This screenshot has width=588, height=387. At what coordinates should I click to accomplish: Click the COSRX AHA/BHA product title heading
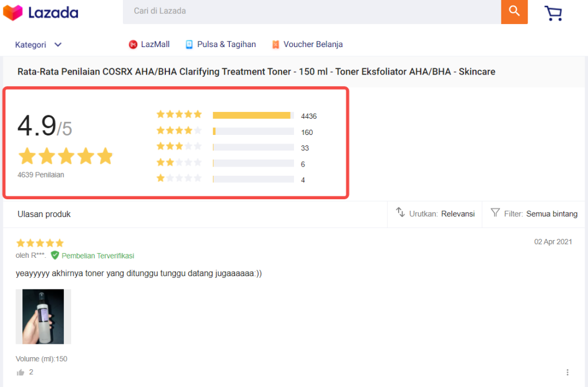pyautogui.click(x=256, y=72)
